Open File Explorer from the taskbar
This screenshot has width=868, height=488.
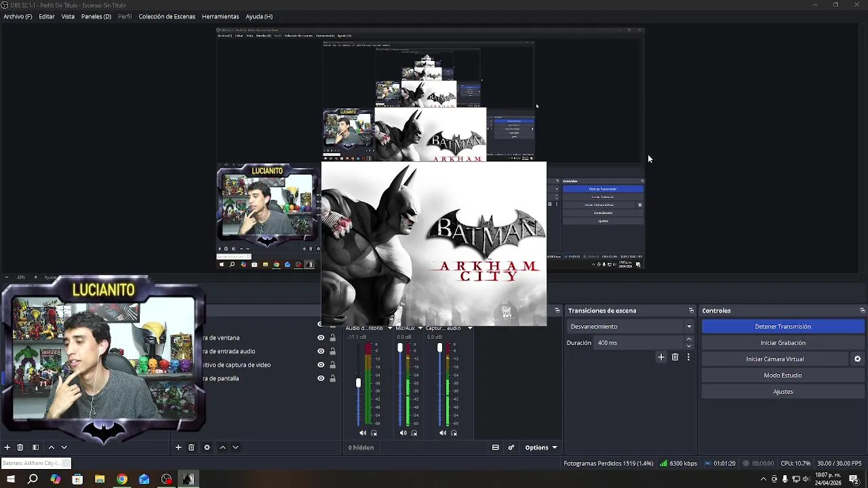tap(100, 479)
